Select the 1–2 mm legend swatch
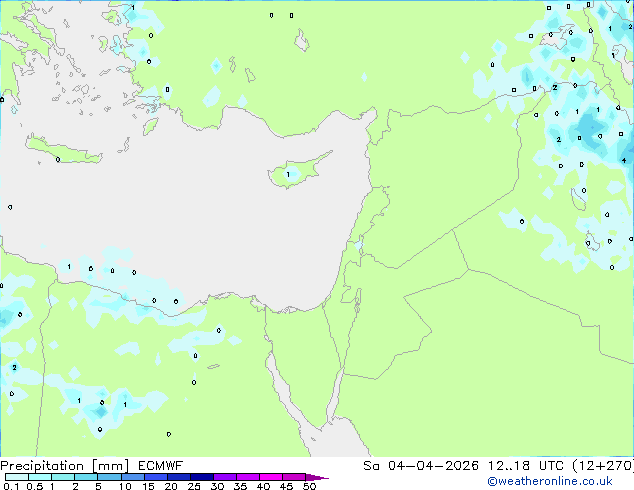 click(63, 477)
